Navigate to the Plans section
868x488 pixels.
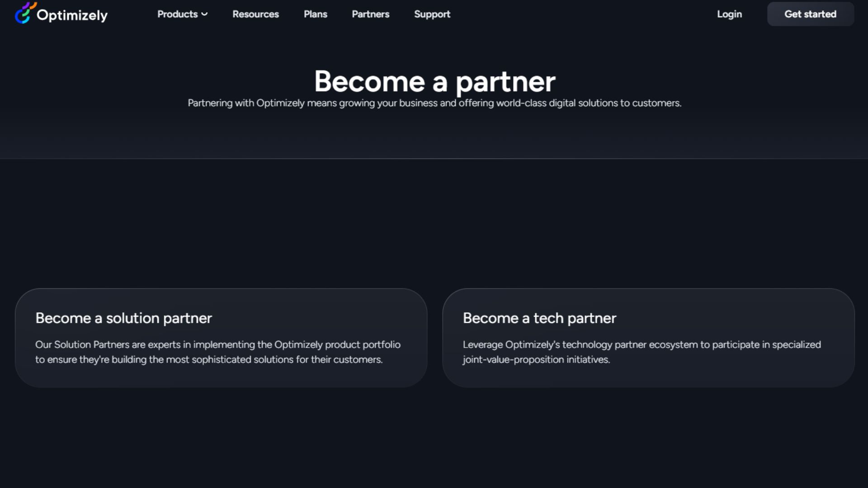[x=316, y=14]
